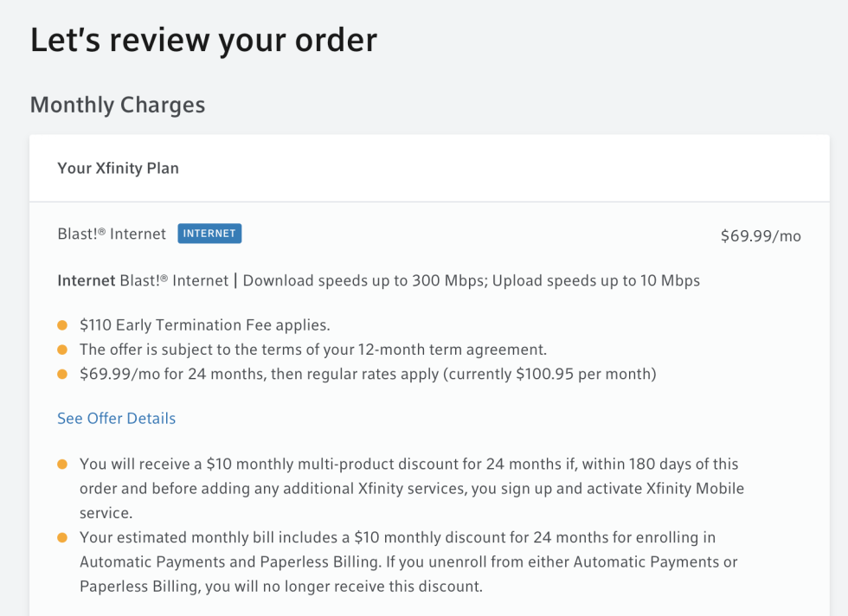
Task: Click the bullet dot beside 12-month term agreement
Action: (x=62, y=350)
